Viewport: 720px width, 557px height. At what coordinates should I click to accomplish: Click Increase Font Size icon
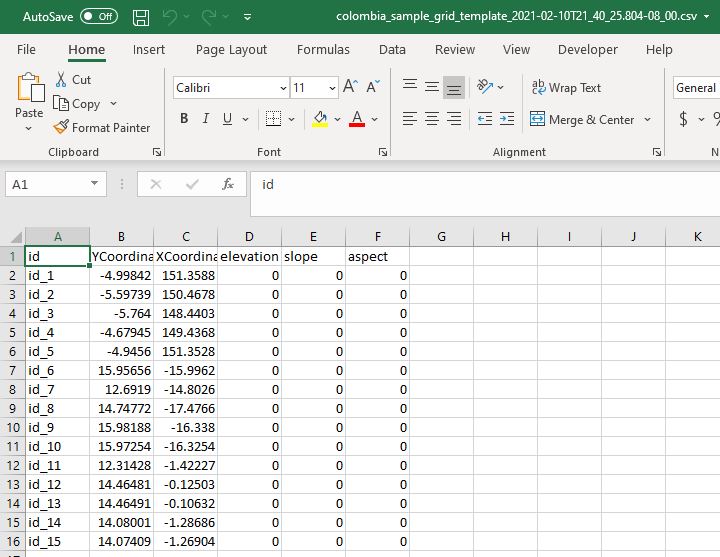(x=350, y=87)
